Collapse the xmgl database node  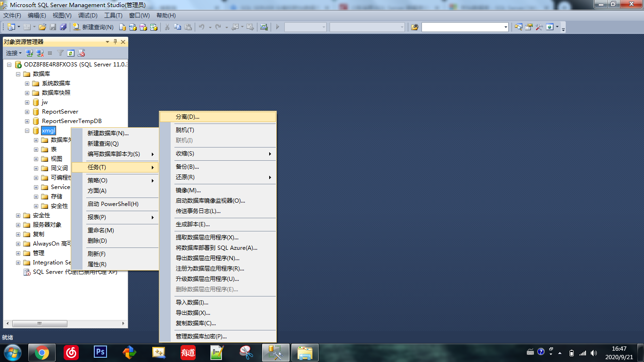tap(27, 131)
